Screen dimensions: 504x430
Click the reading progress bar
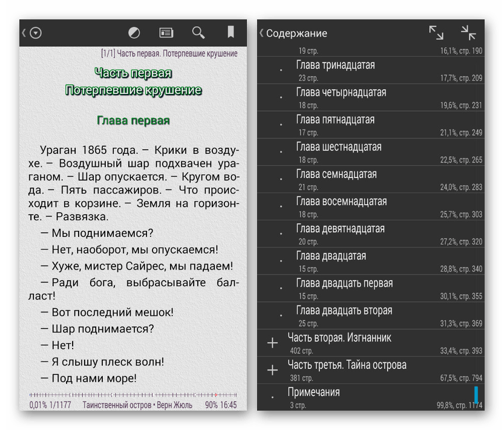133,395
